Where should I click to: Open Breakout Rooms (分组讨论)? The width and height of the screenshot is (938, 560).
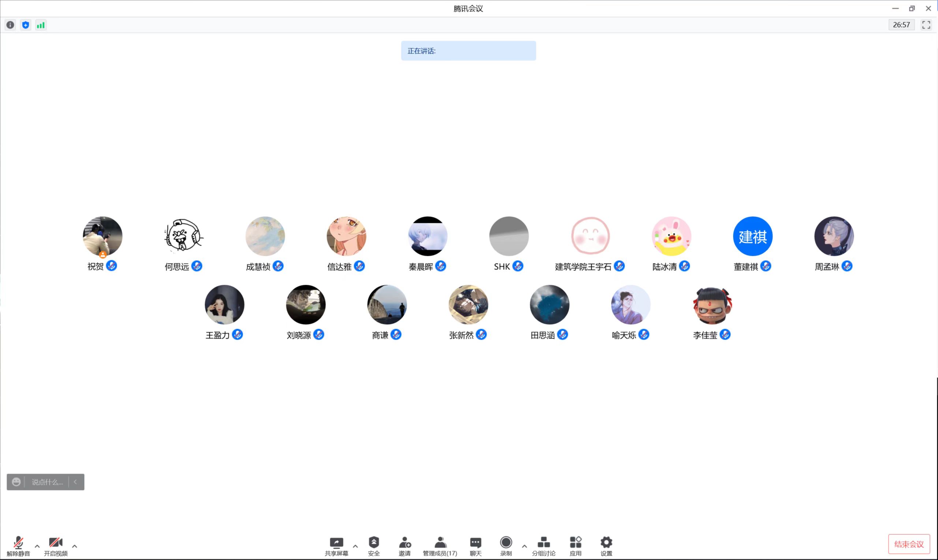point(543,546)
